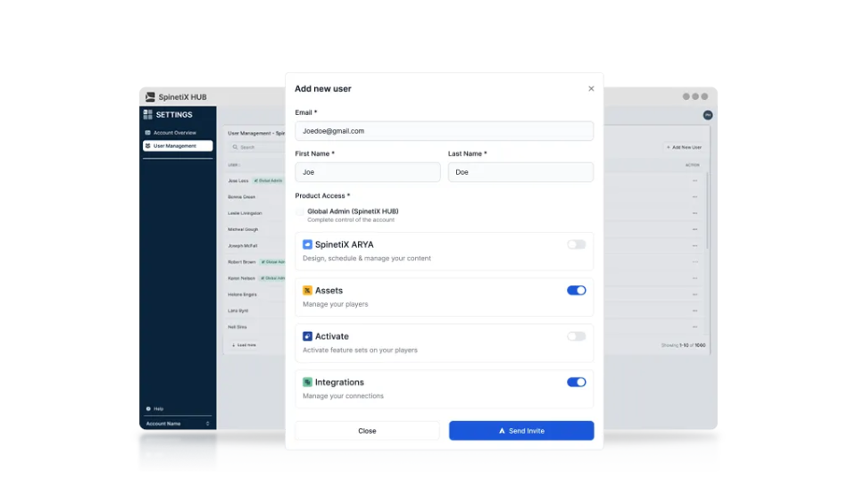
Task: Select the Neil Sims user row
Action: coord(256,326)
